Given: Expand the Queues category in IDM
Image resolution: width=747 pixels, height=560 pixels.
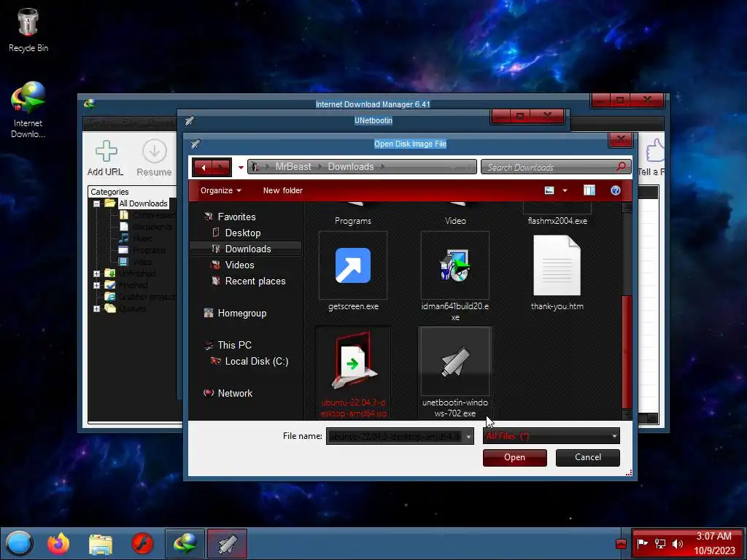Looking at the screenshot, I should coord(97,308).
